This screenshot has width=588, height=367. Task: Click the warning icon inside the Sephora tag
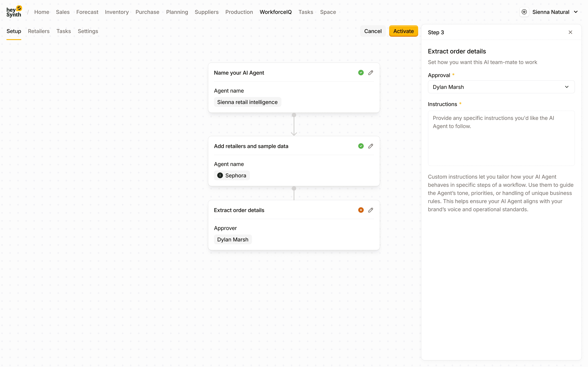coord(220,175)
